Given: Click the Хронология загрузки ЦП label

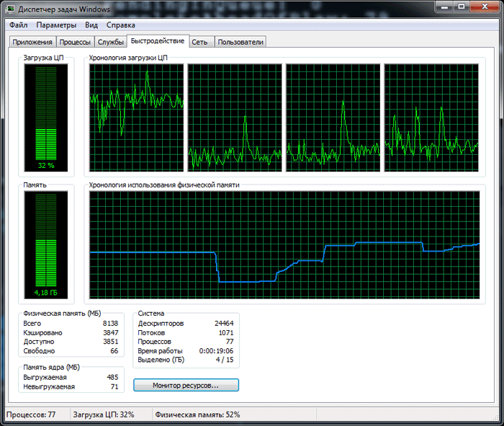Looking at the screenshot, I should [128, 58].
